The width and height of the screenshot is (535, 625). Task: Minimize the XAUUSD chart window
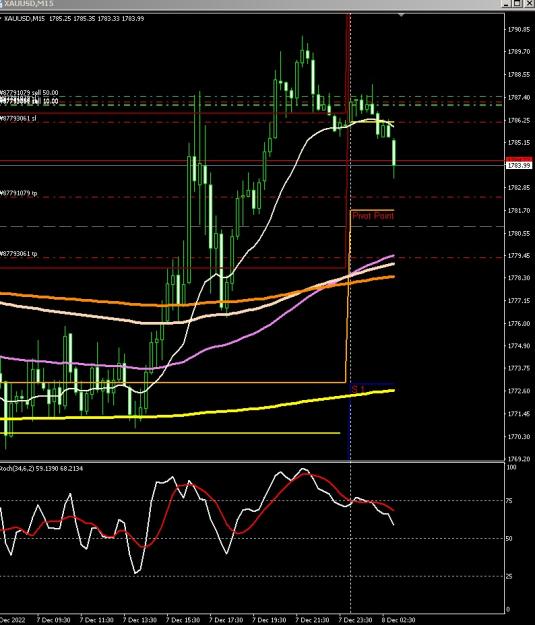507,4
